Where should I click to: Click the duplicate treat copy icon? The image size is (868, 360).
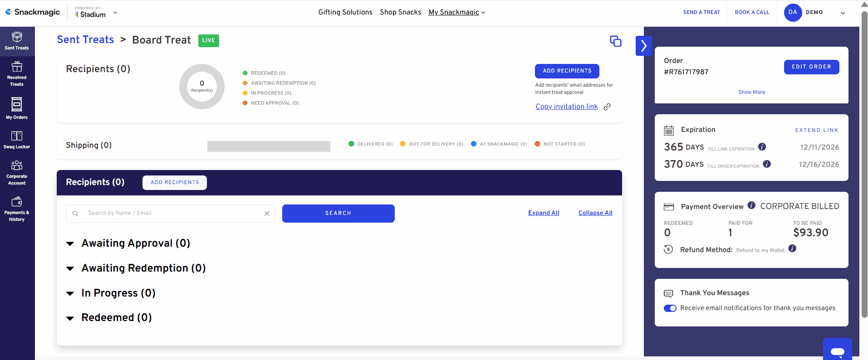615,41
